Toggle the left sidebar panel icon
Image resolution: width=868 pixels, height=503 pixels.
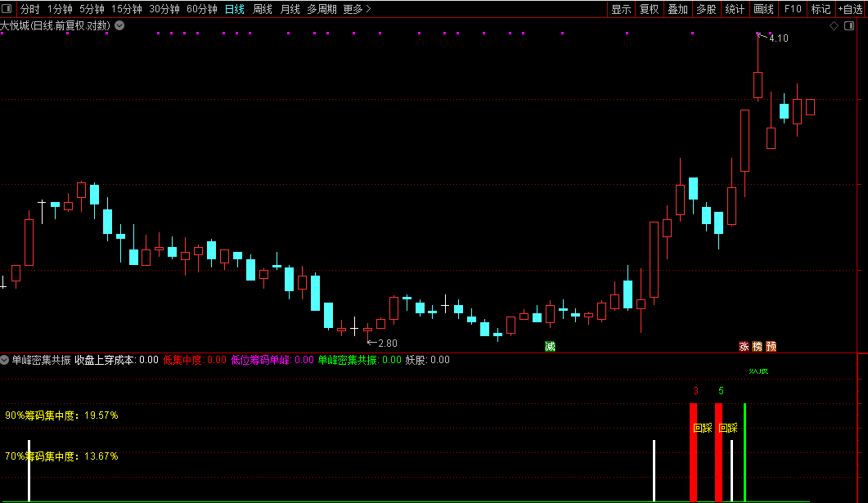(x=7, y=9)
